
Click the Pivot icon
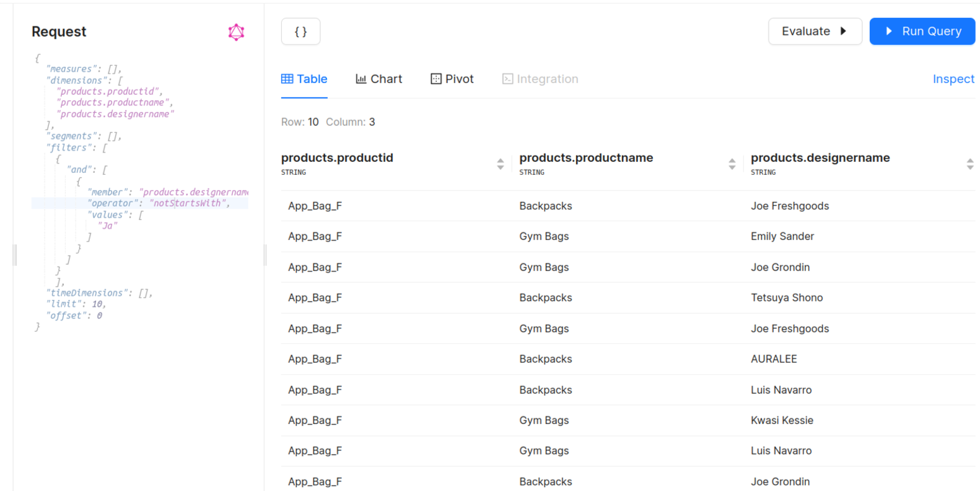(x=436, y=79)
